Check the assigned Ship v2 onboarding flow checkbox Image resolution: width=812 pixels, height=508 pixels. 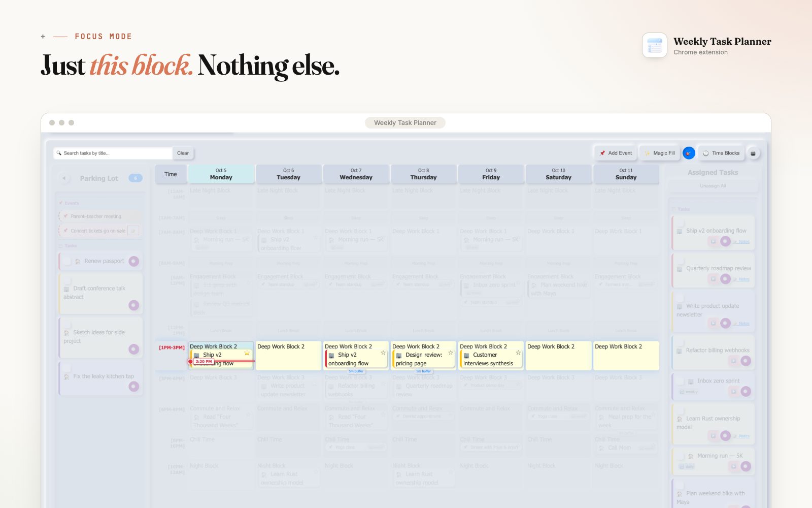680,223
